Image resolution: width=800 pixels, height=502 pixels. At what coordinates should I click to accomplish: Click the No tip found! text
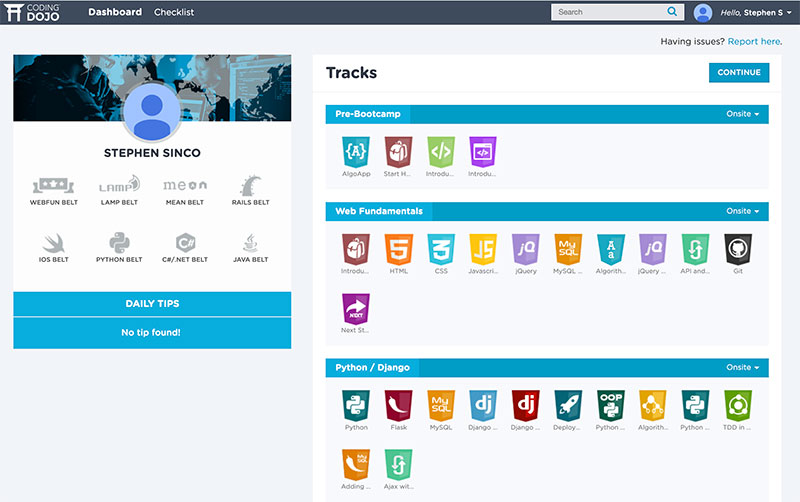pyautogui.click(x=151, y=332)
